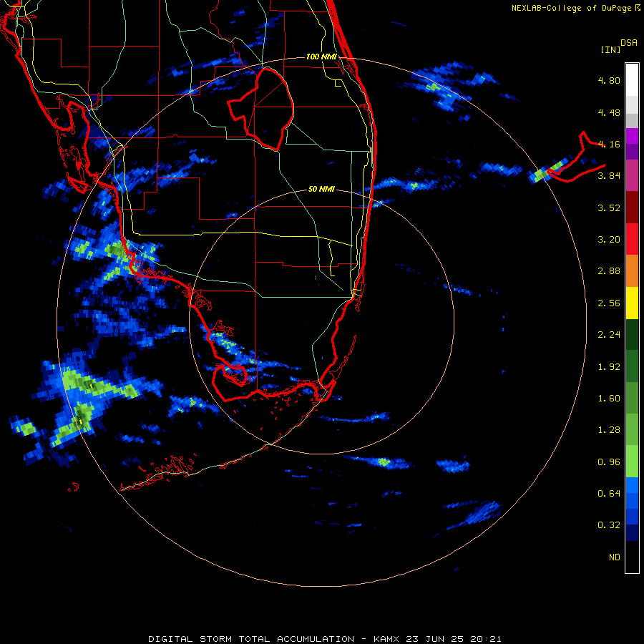Select the orange swatch beside 2.88
Screen dimensions: 644x644
[x=632, y=271]
